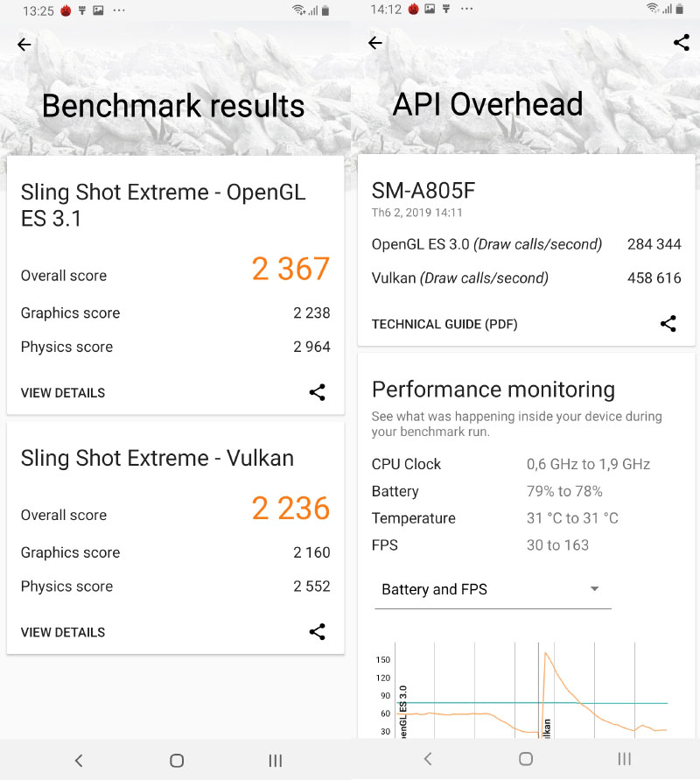Tap the left phone's battery status icon
The height and width of the screenshot is (780, 700).
pyautogui.click(x=325, y=11)
